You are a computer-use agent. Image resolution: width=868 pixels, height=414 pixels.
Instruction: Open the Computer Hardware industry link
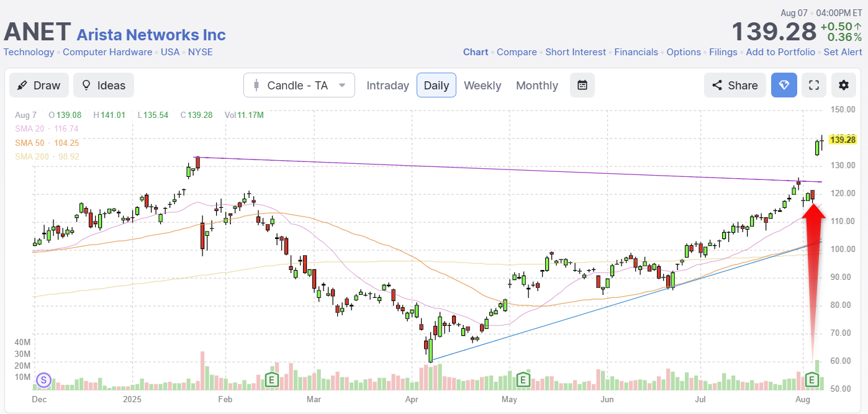107,52
